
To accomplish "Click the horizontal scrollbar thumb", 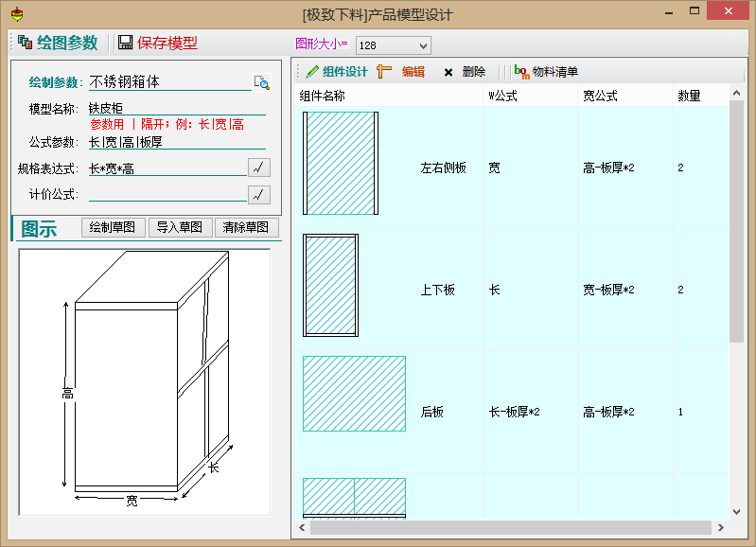I will pos(511,528).
